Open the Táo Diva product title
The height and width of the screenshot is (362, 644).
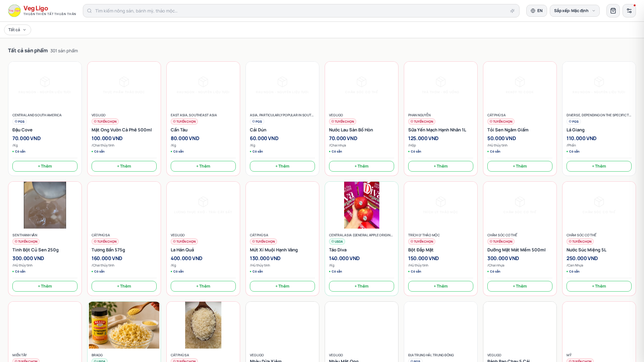click(x=338, y=250)
